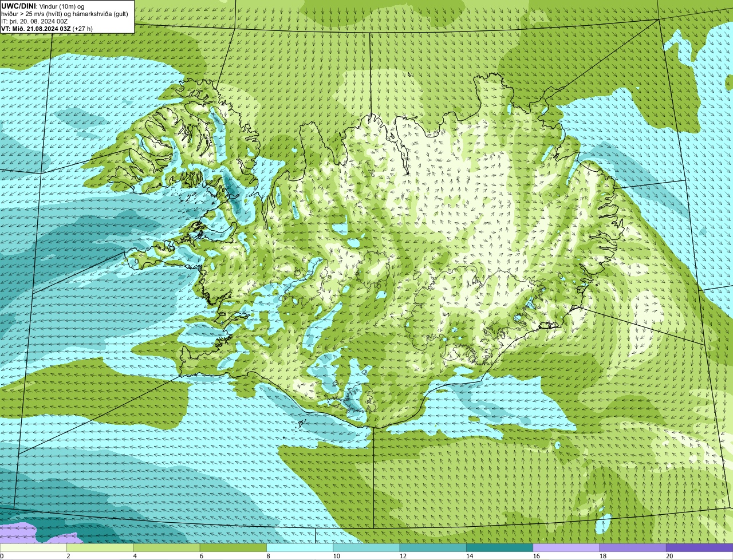733x560 pixels.
Task: Click the legend scale label "2"
Action: [x=68, y=556]
